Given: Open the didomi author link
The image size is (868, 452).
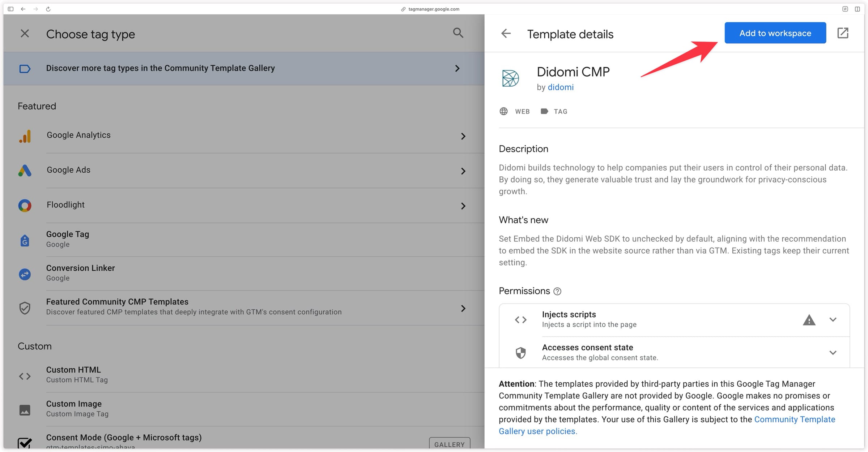Looking at the screenshot, I should (x=561, y=87).
